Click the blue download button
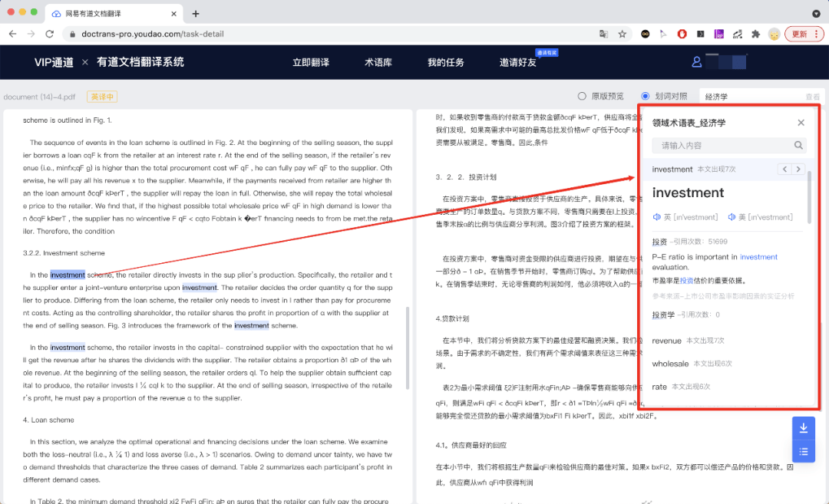This screenshot has width=829, height=504. pyautogui.click(x=803, y=428)
